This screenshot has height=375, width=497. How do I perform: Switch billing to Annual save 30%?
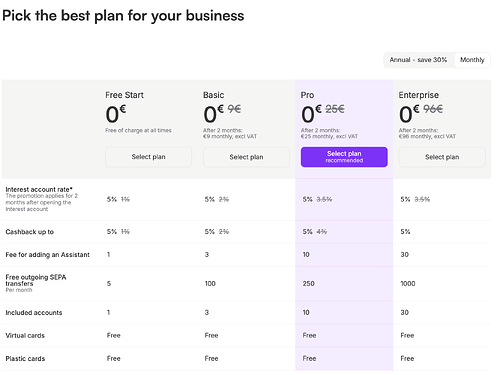pos(418,60)
